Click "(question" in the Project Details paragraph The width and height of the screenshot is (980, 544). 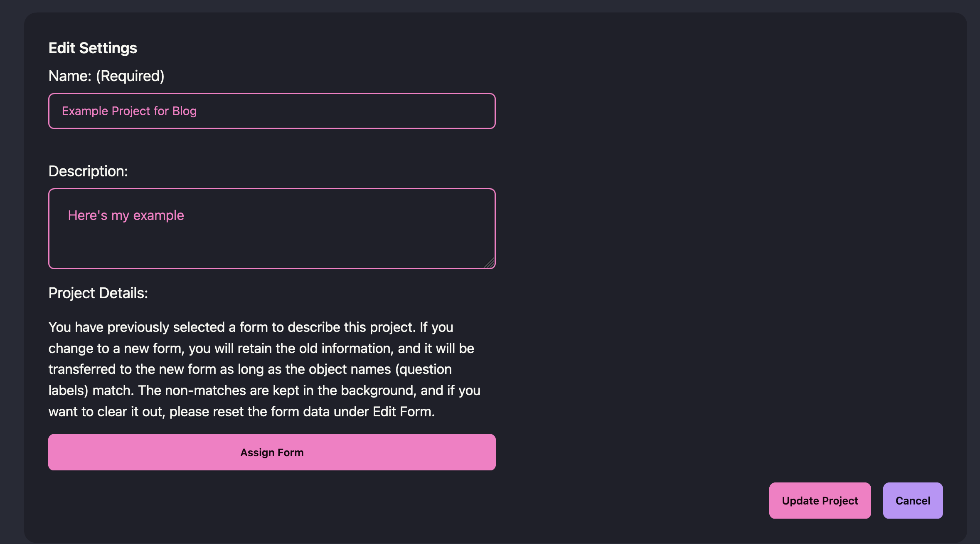click(423, 369)
